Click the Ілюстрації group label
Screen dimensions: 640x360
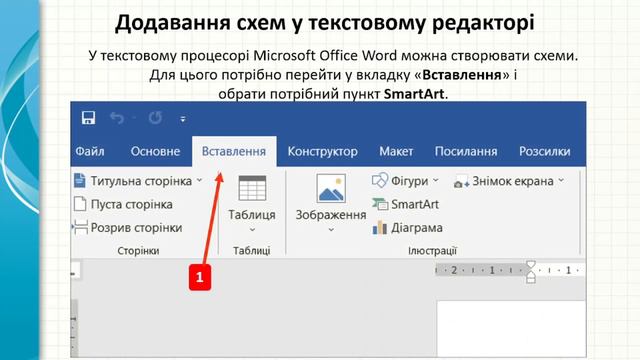[432, 251]
